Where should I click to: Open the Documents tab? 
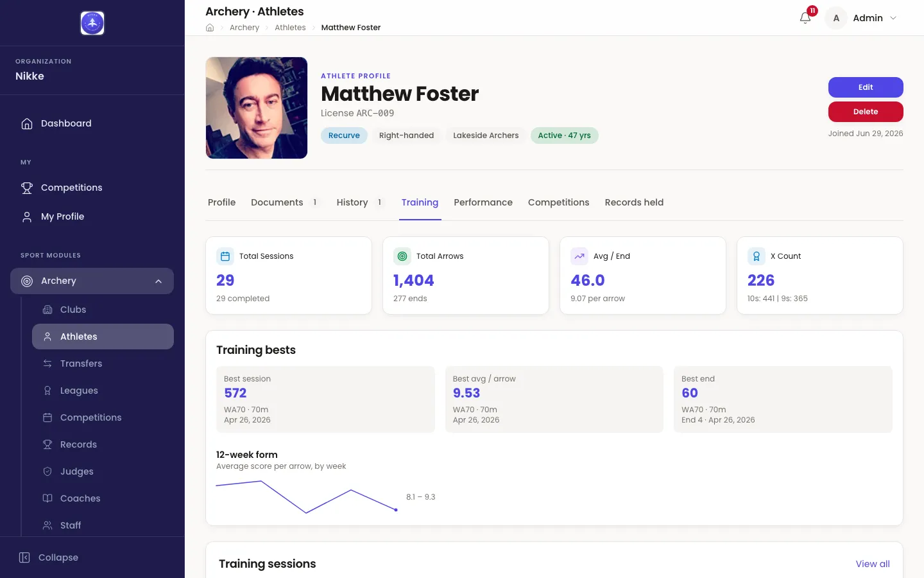point(286,202)
